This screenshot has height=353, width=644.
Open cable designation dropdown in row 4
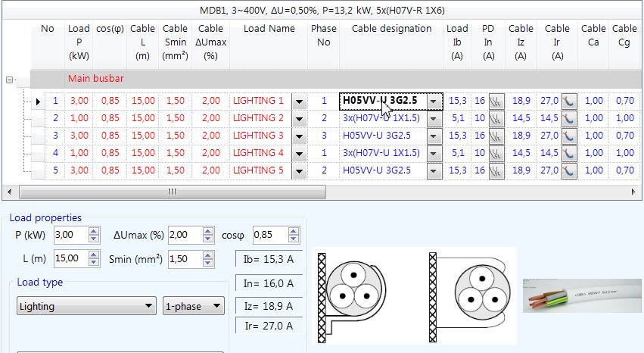pos(434,154)
